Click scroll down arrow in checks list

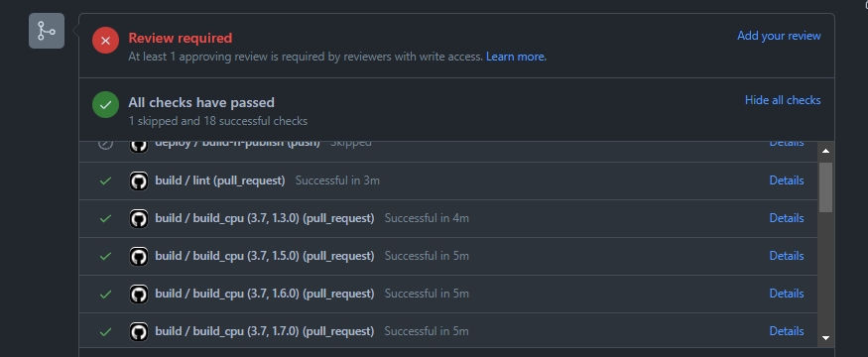pyautogui.click(x=826, y=337)
